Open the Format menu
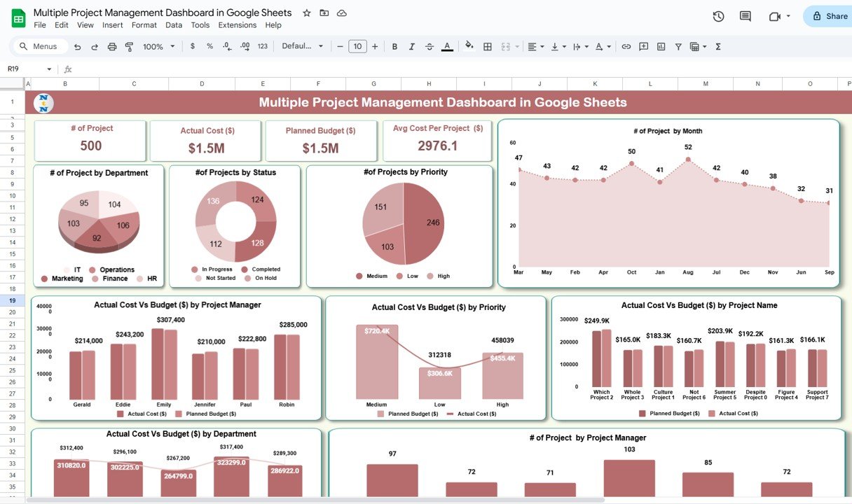This screenshot has width=852, height=504. (x=144, y=25)
